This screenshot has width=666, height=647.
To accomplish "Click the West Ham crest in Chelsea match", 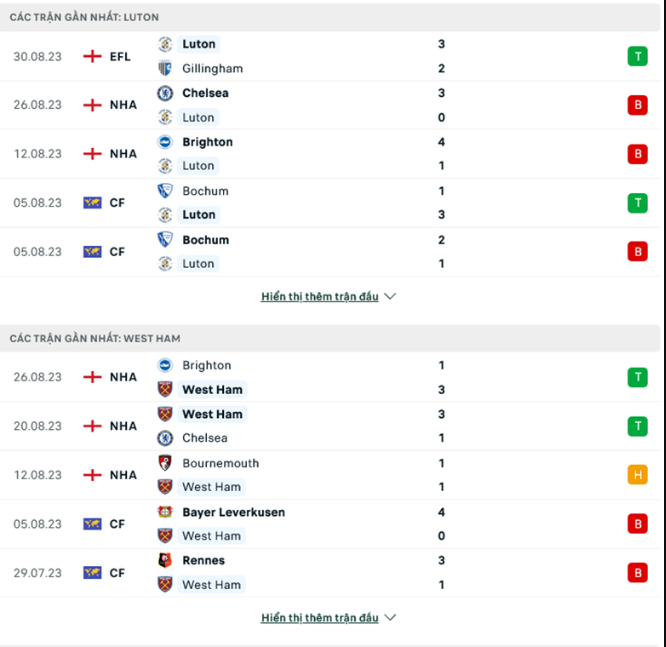I will click(x=165, y=414).
